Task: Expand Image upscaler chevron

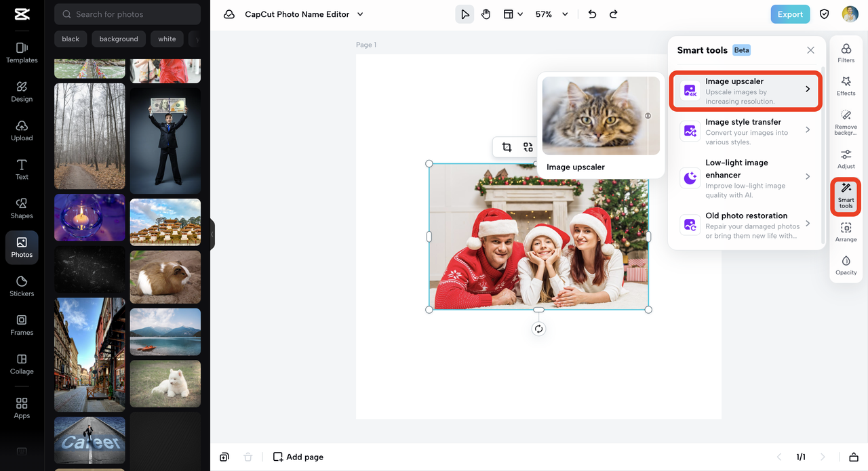Action: pos(808,89)
